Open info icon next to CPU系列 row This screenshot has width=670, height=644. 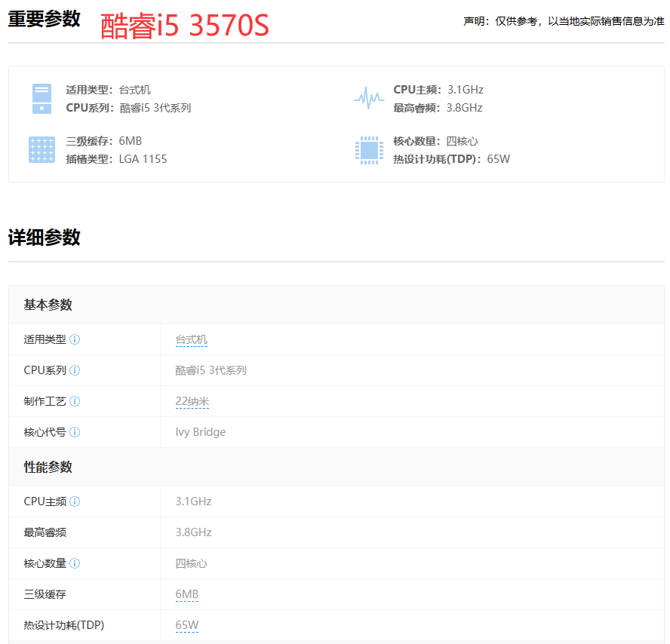tap(75, 370)
